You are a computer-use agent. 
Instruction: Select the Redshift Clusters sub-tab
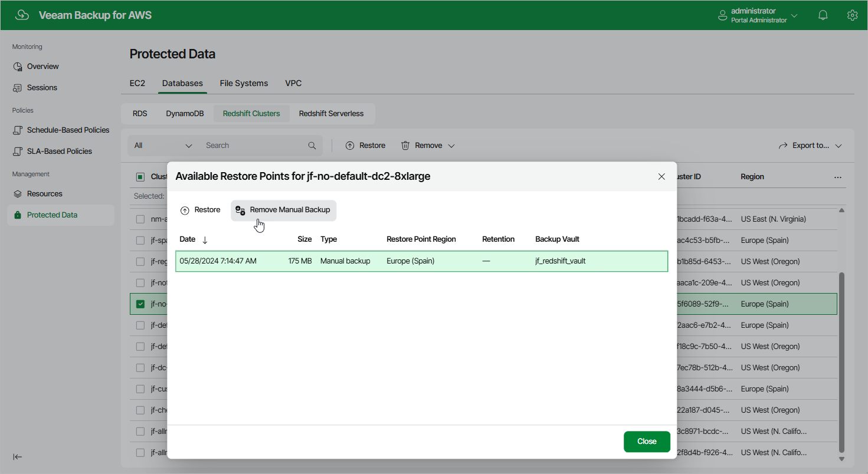pyautogui.click(x=251, y=114)
